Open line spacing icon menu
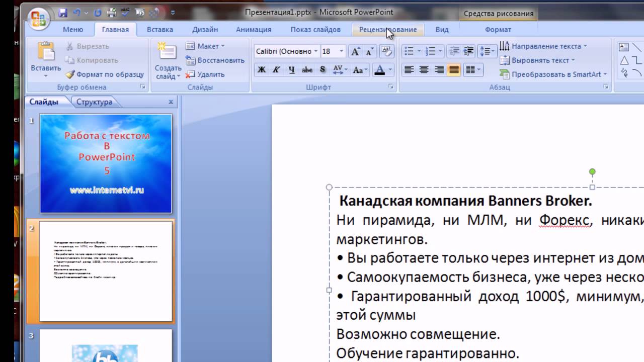 (x=487, y=51)
